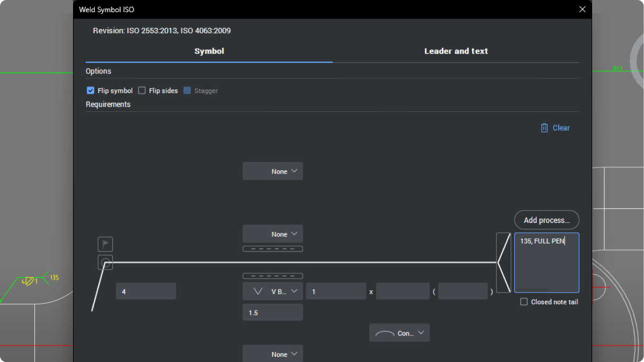The image size is (644, 362).
Task: Click inside the 135, FULL PEN tail note field
Action: pyautogui.click(x=546, y=263)
